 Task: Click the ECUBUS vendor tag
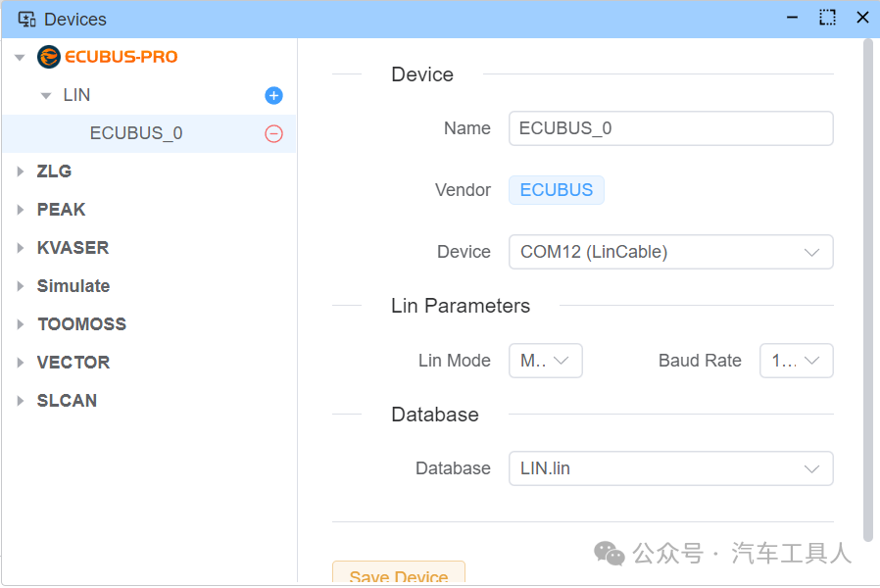click(556, 190)
